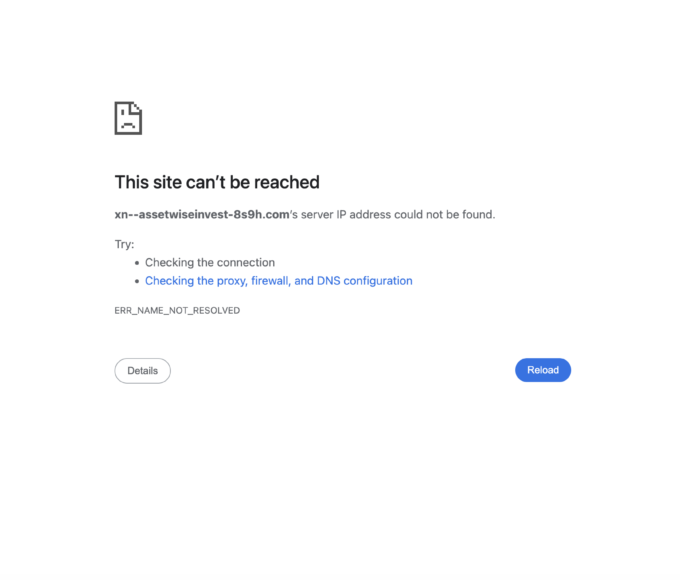Click the sad page error icon
Image resolution: width=680 pixels, height=580 pixels.
[x=128, y=118]
